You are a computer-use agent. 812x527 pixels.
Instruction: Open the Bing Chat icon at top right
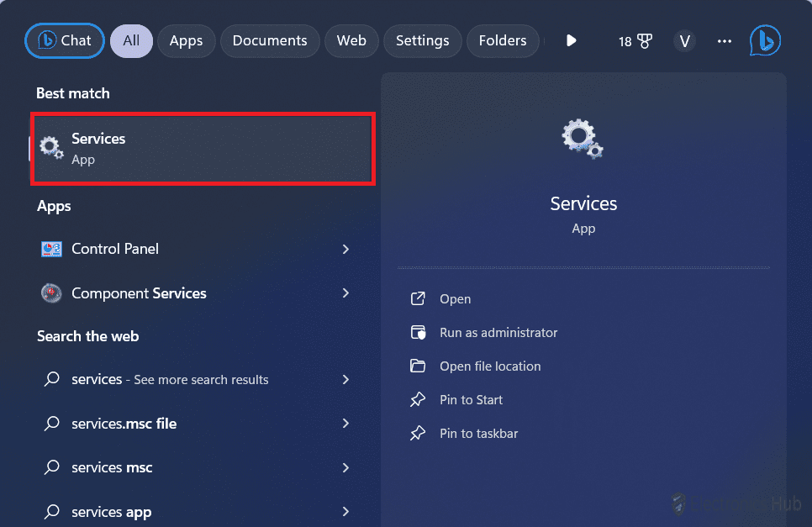pos(765,40)
